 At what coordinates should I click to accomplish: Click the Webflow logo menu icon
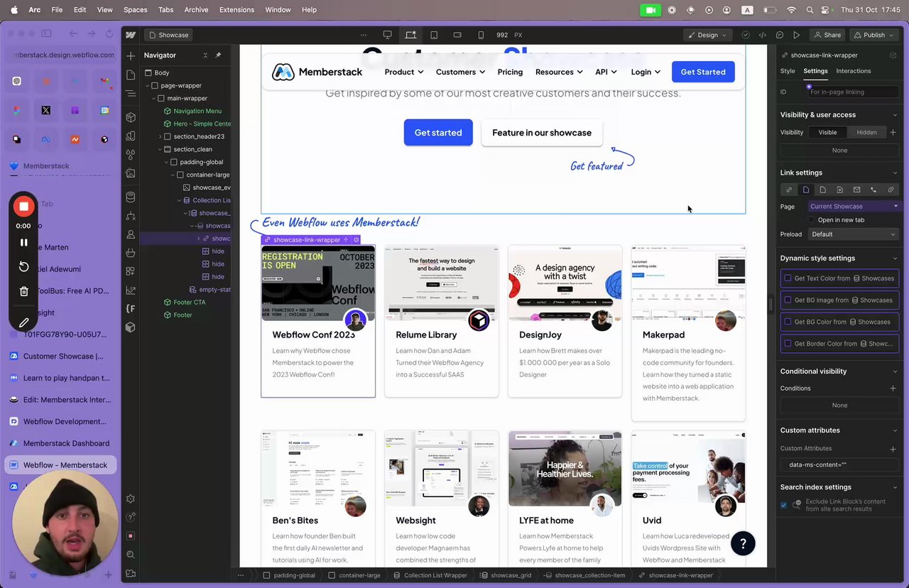tap(131, 35)
